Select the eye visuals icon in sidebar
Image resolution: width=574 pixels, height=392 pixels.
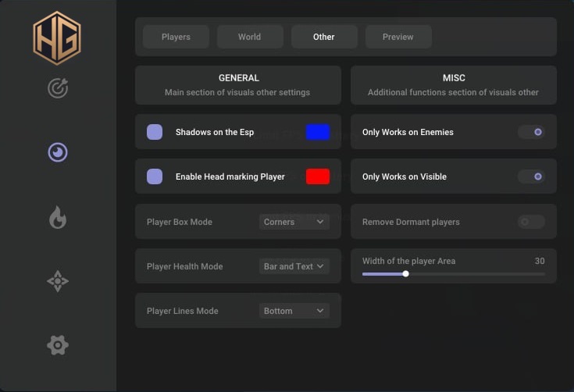tap(58, 152)
